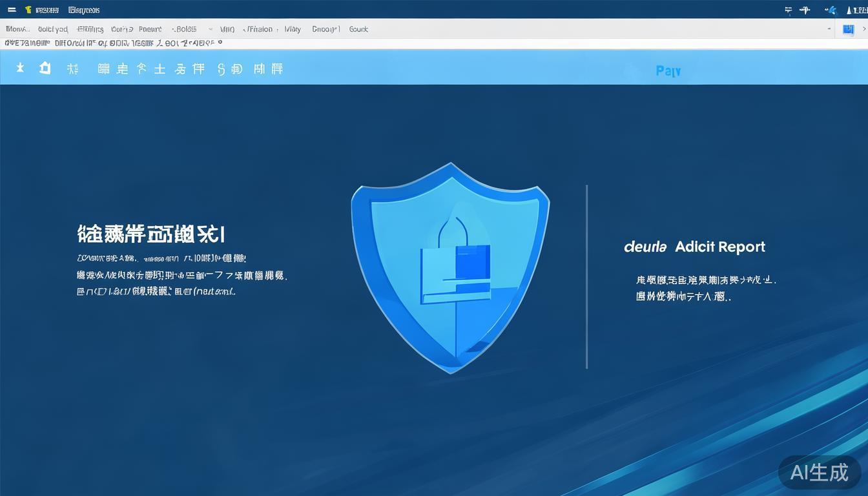Expand the small chevron left of the document icon

point(830,29)
